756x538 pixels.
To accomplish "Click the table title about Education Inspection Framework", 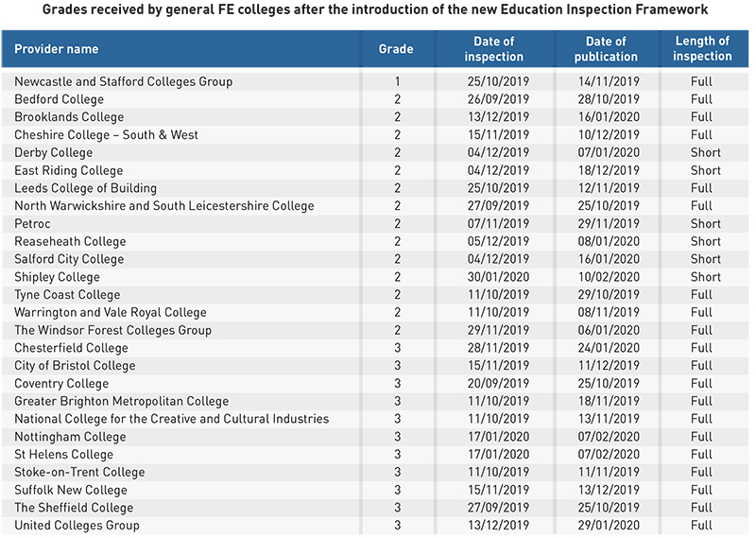I will (x=375, y=9).
